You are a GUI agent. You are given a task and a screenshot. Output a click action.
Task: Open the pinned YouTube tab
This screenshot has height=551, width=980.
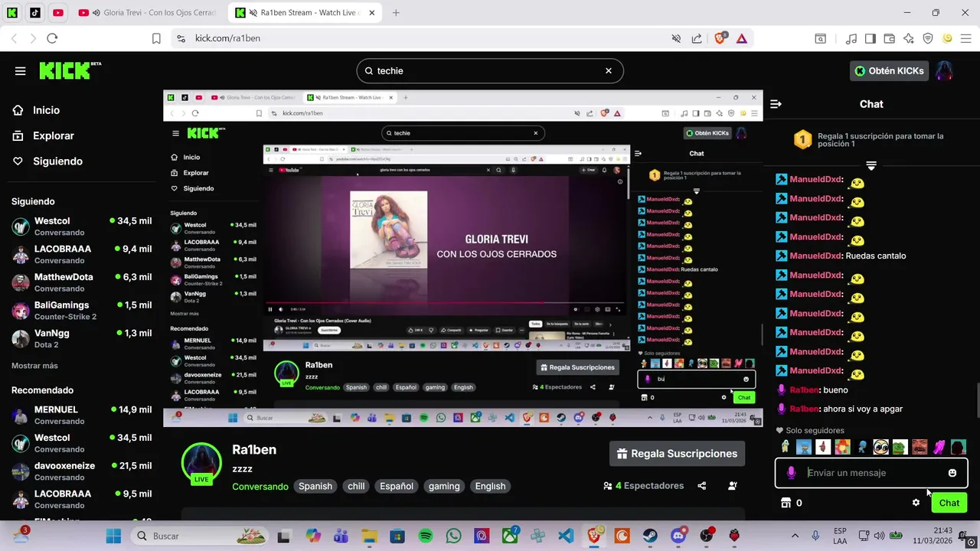click(58, 13)
